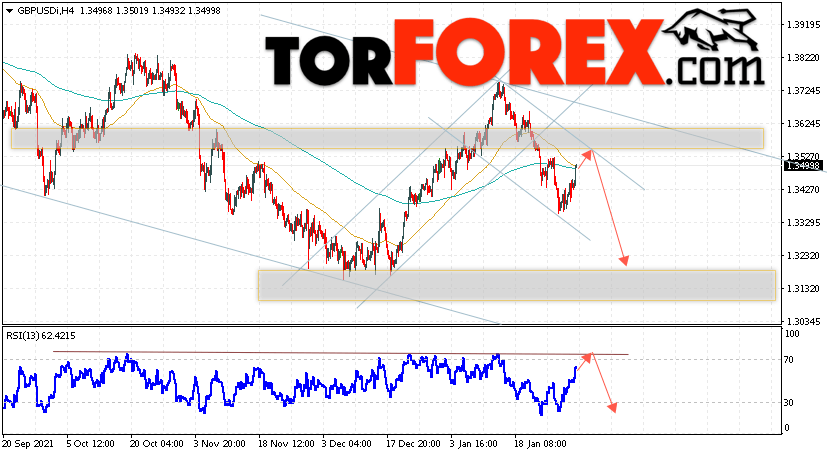827x455 pixels.
Task: Click the 18 Jan 08:00 time label
Action: point(540,444)
